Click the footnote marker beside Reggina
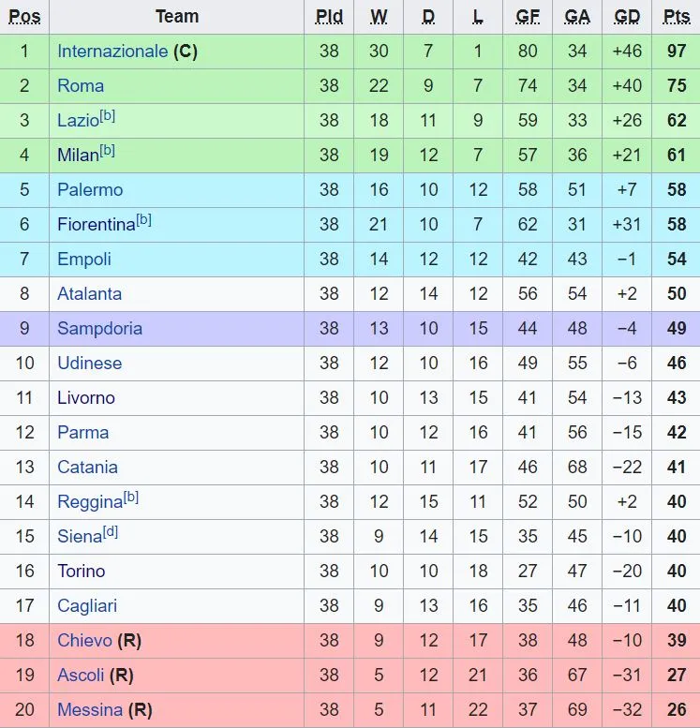Image resolution: width=700 pixels, height=728 pixels. 131,498
